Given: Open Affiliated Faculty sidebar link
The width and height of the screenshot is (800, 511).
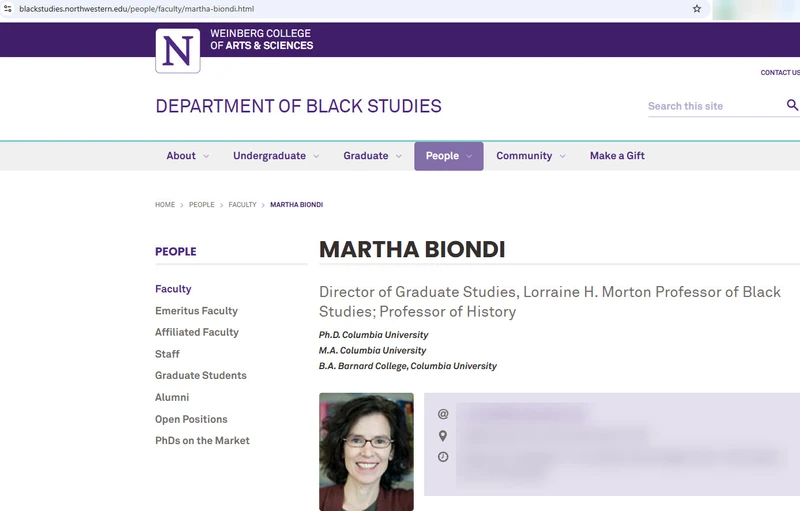Looking at the screenshot, I should tap(197, 332).
